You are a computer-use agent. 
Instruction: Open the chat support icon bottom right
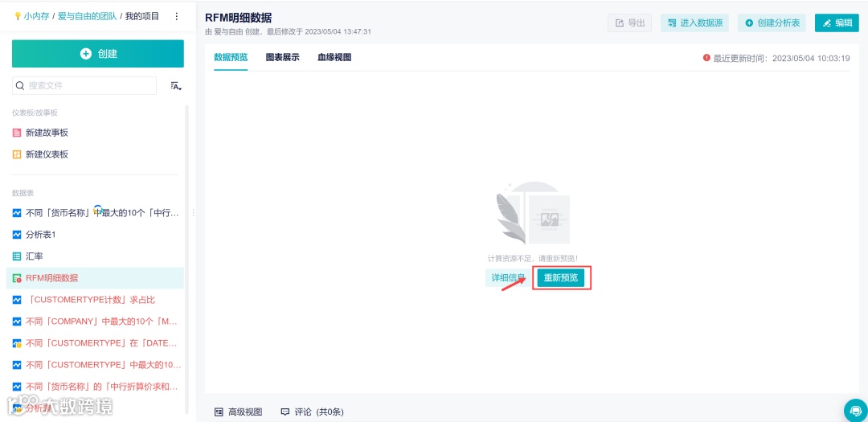855,411
